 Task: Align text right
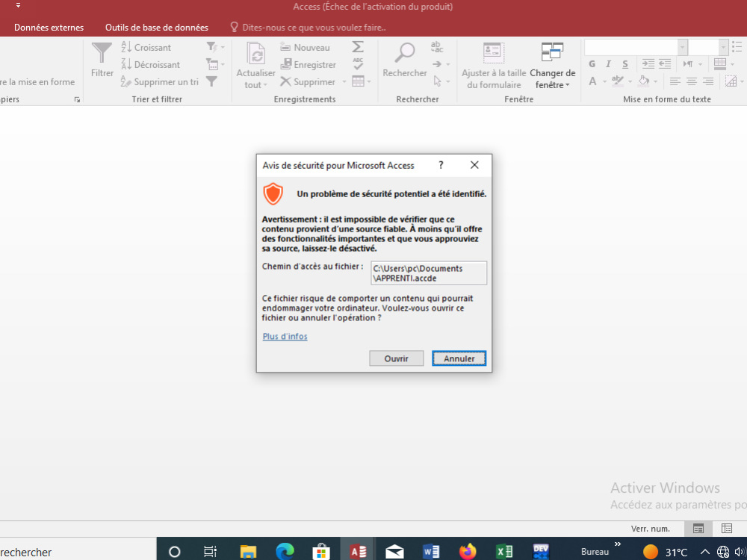click(x=708, y=81)
